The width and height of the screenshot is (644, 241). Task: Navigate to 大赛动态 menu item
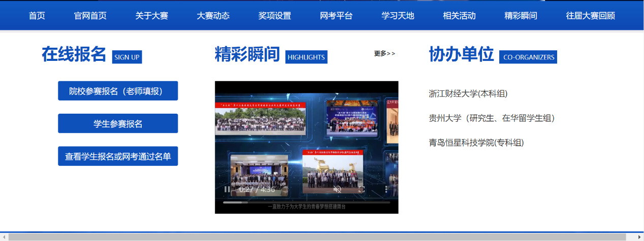point(213,16)
